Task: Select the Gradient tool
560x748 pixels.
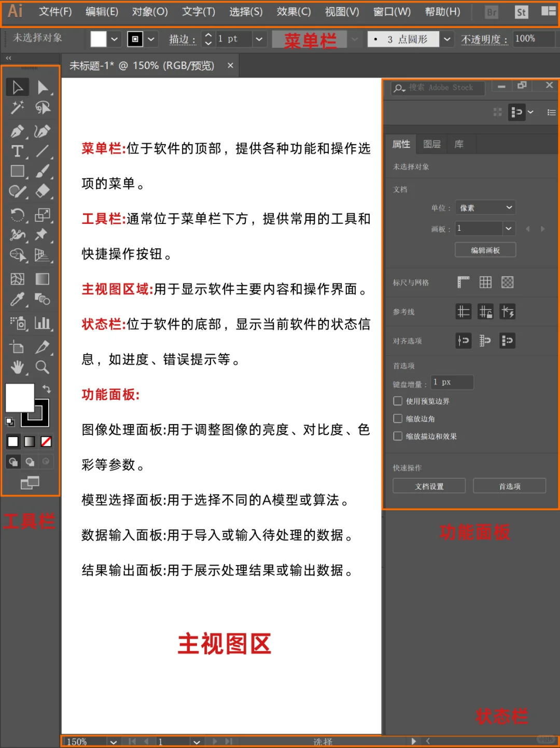Action: pyautogui.click(x=43, y=279)
